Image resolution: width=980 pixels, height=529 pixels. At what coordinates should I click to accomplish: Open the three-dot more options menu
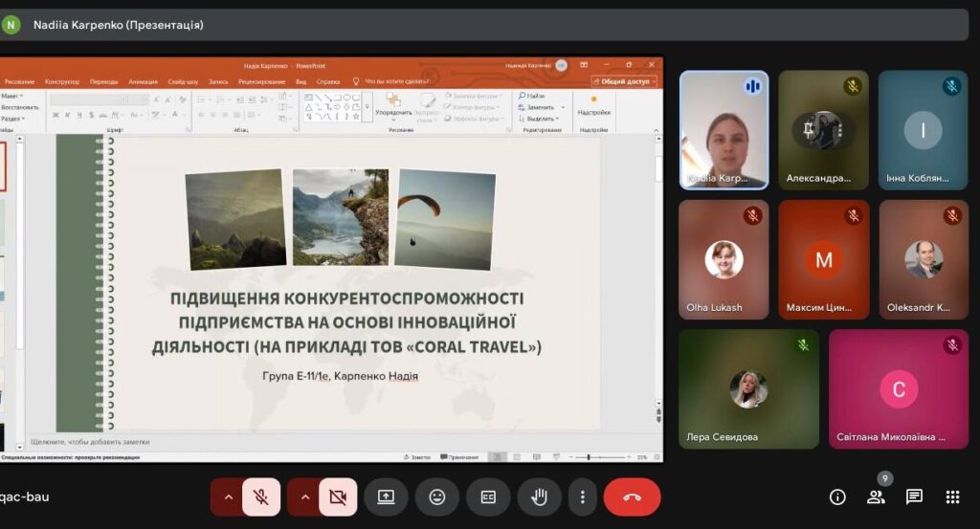click(x=583, y=497)
